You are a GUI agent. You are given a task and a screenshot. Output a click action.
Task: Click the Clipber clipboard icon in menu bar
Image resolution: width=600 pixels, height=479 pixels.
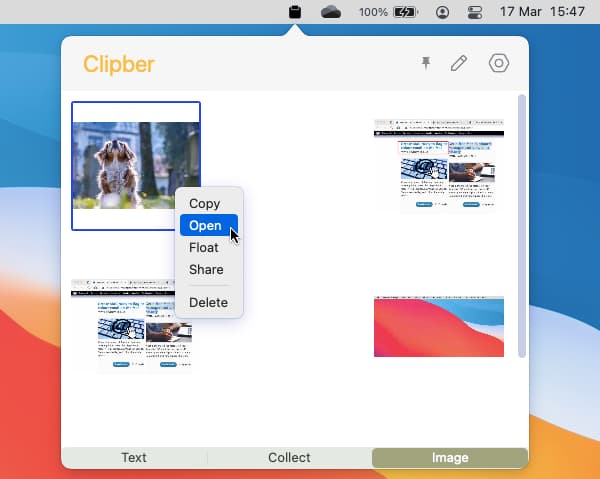click(x=295, y=12)
